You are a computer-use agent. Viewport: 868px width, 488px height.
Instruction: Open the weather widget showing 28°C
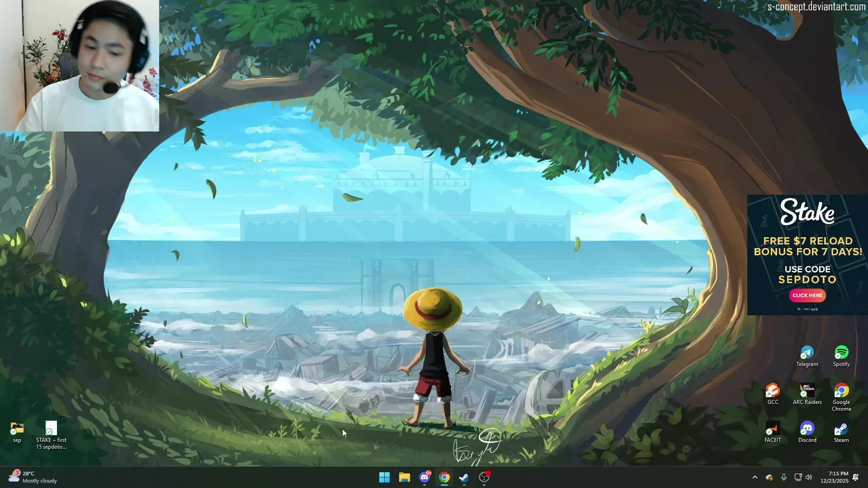click(33, 477)
